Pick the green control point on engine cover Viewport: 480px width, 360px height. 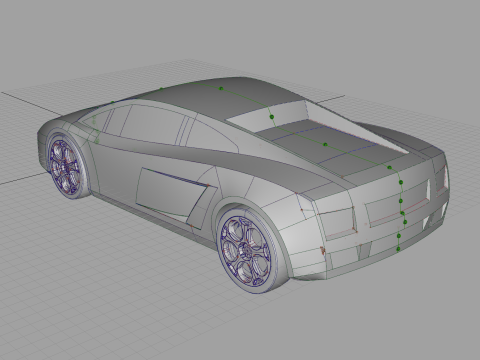tap(325, 144)
